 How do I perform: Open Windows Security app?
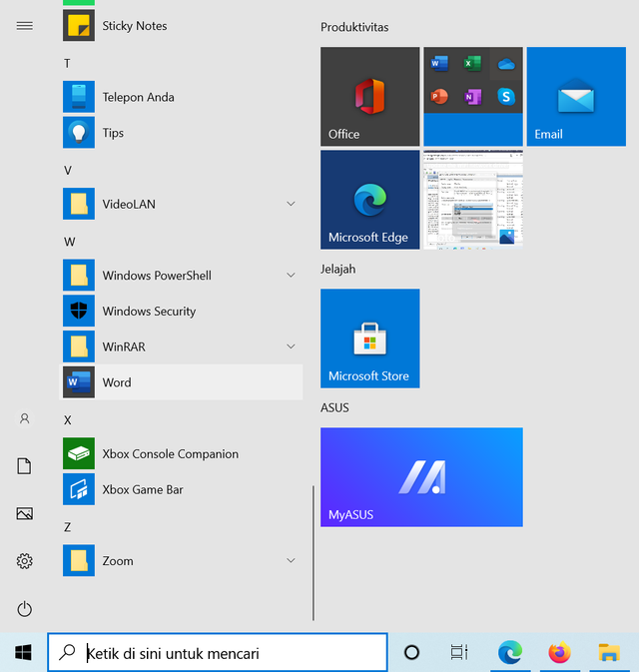181,311
